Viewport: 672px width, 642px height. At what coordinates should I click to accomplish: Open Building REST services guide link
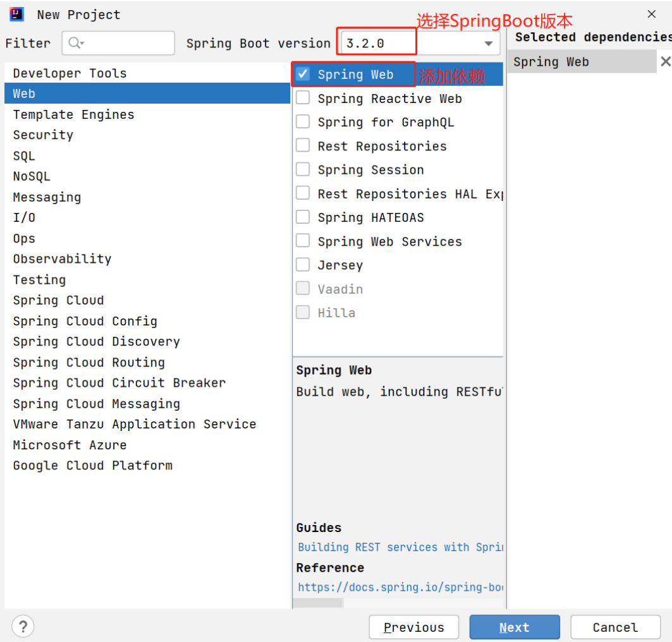pyautogui.click(x=400, y=547)
